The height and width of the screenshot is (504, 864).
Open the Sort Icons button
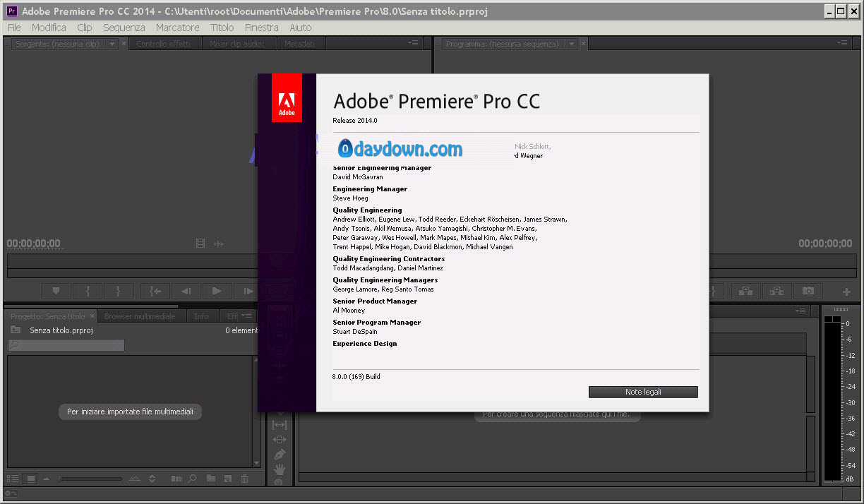(152, 479)
